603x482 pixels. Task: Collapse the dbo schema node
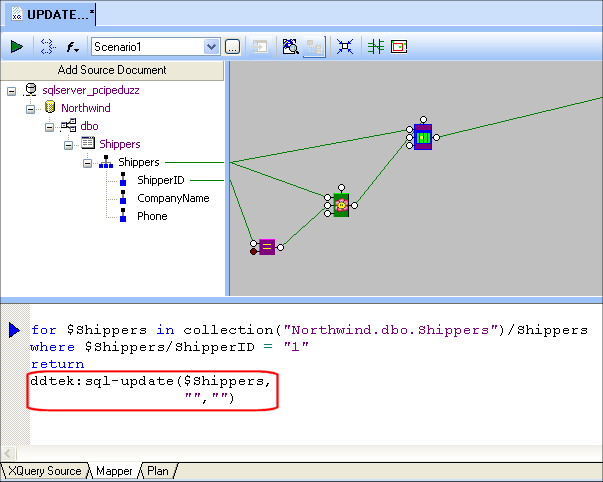click(x=49, y=127)
